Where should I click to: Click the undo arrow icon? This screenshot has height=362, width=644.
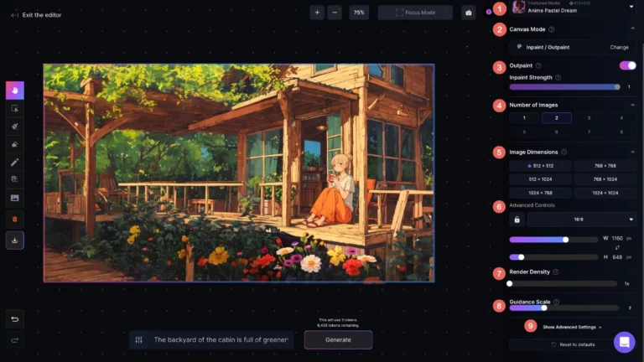click(x=15, y=319)
